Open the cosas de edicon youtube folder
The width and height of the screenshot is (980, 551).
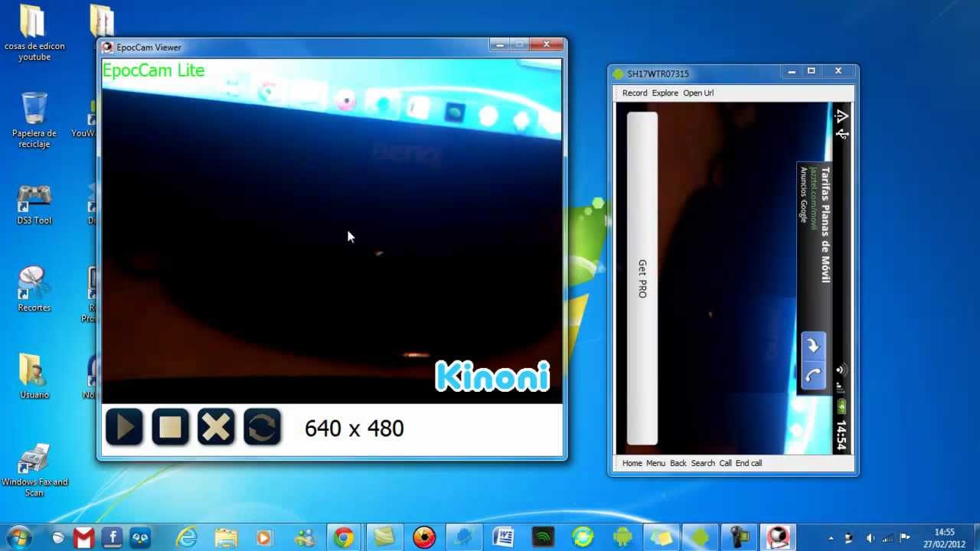pyautogui.click(x=34, y=34)
